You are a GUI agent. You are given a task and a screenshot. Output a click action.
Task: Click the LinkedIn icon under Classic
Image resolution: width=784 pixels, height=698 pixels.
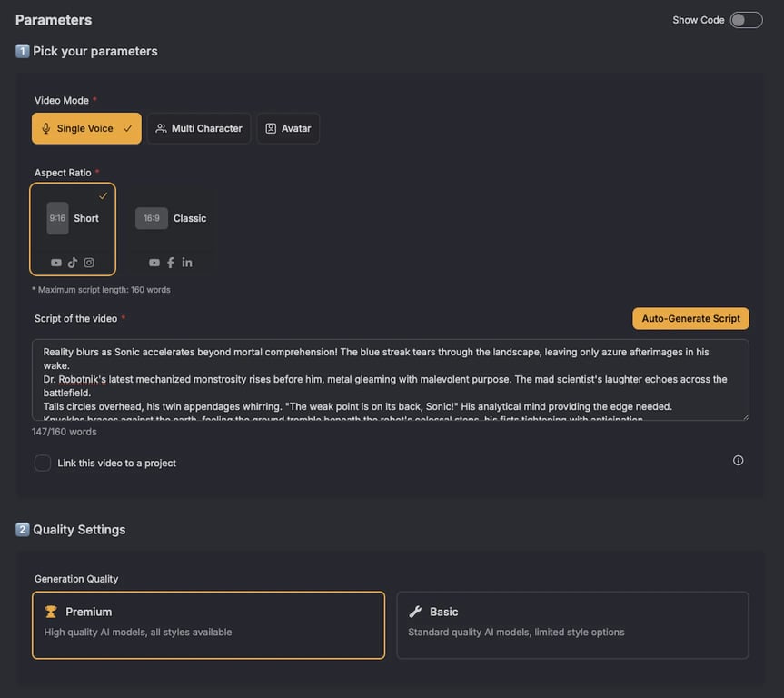point(187,263)
